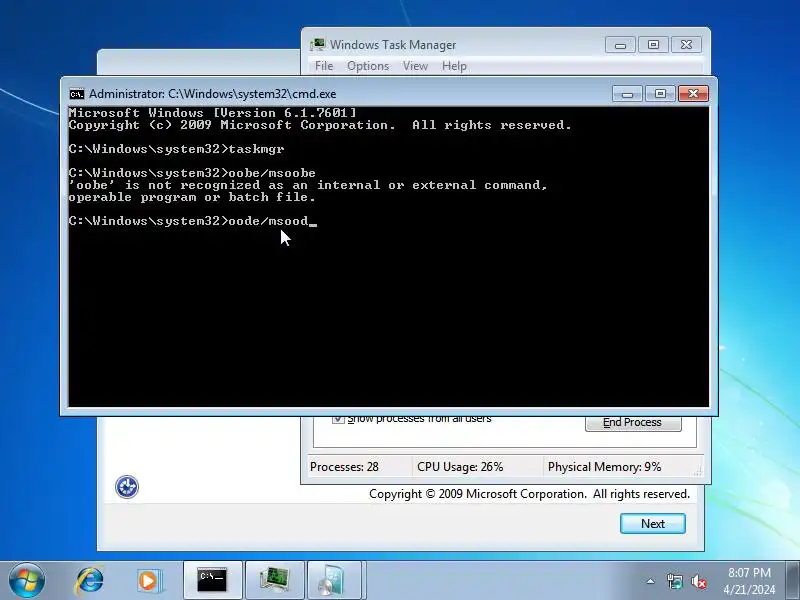Click the Show desktop strip
Viewport: 800px width, 600px height.
pos(792,580)
